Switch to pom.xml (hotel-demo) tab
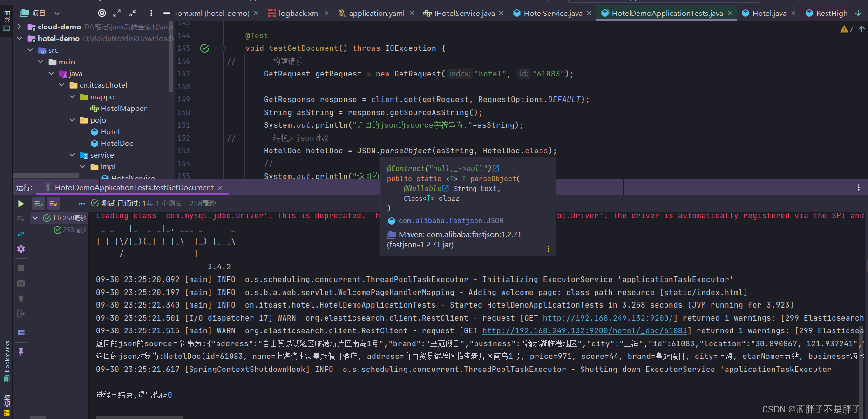The height and width of the screenshot is (419, 868). 214,13
